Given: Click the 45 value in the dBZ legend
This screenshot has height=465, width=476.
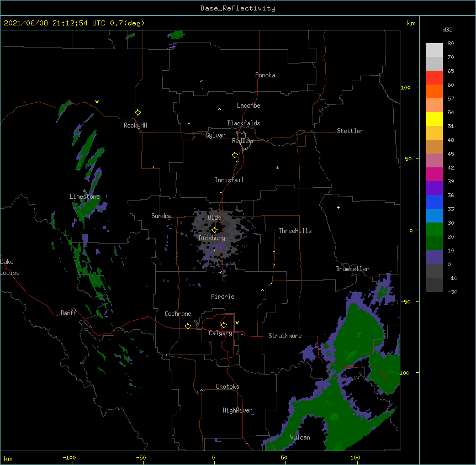Looking at the screenshot, I should pos(451,154).
